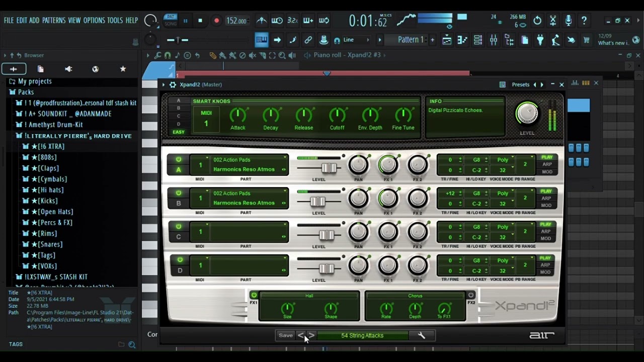Click the undo history circular arrow icon
Screen dimensions: 644x362
click(537, 21)
